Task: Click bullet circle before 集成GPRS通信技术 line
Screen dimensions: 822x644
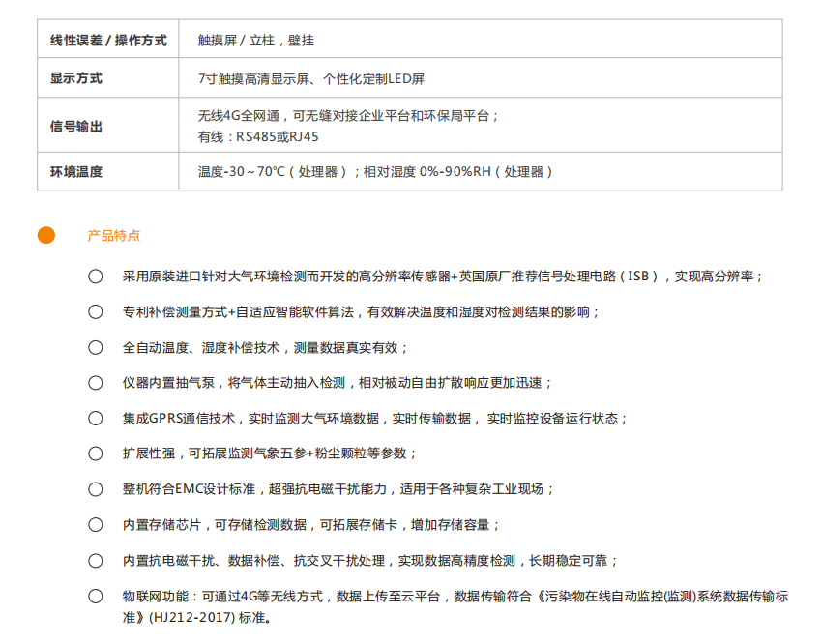Action: [x=95, y=419]
